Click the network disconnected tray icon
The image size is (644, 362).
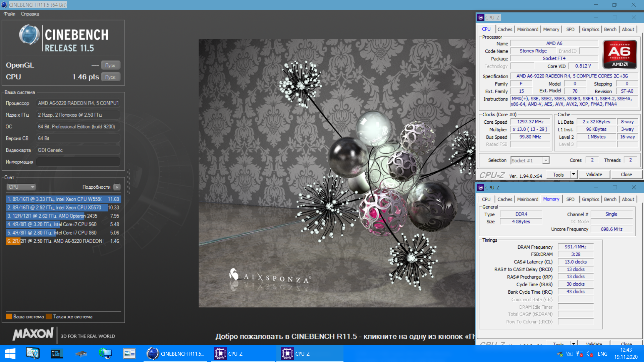point(580,354)
